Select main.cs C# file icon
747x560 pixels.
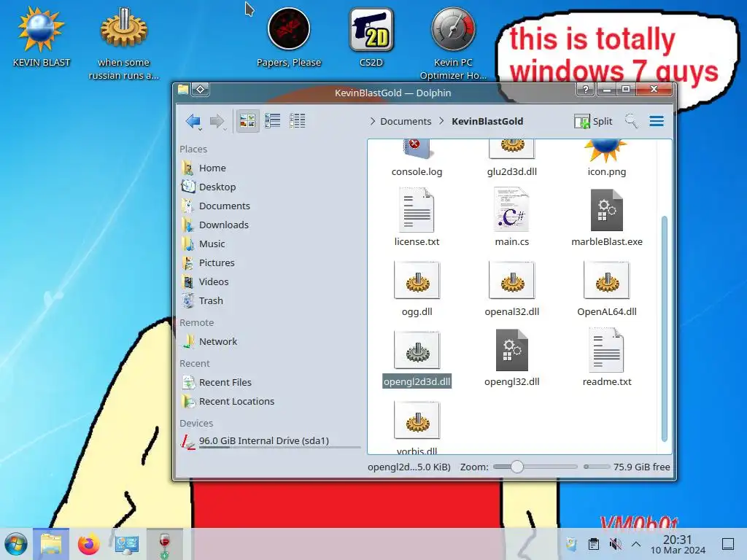point(511,209)
